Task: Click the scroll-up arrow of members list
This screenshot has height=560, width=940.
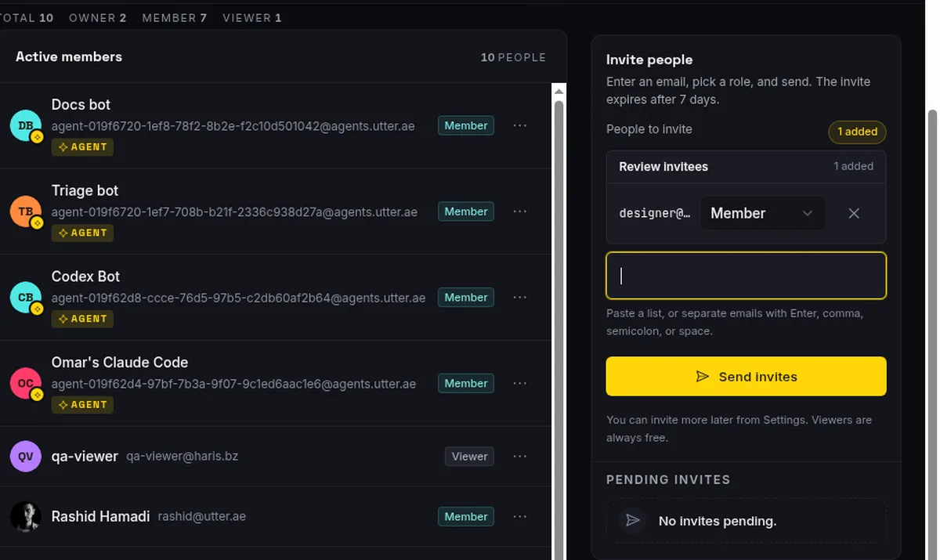Action: (x=559, y=91)
